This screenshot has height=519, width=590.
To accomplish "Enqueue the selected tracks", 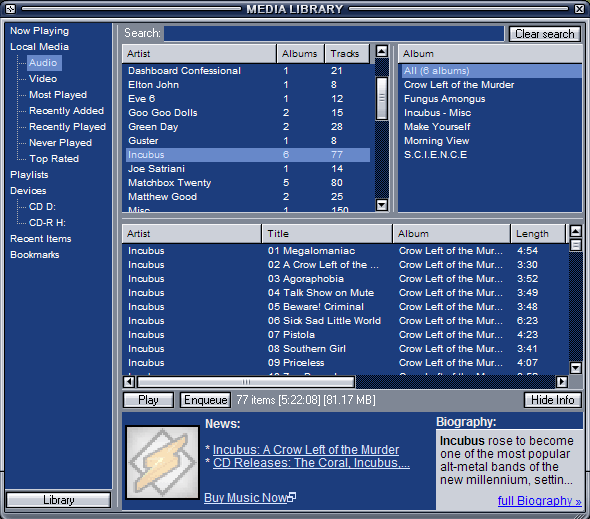I will pyautogui.click(x=205, y=400).
